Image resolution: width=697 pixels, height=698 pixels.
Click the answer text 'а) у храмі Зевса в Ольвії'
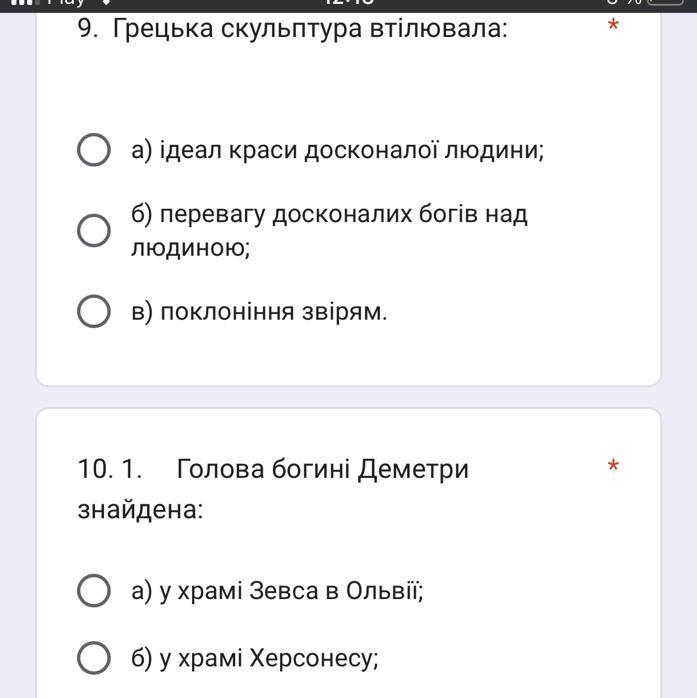pos(277,591)
